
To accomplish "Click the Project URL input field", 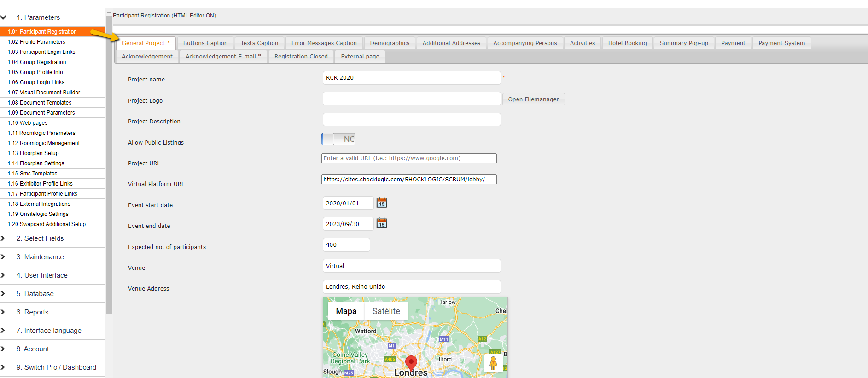I will [x=409, y=158].
